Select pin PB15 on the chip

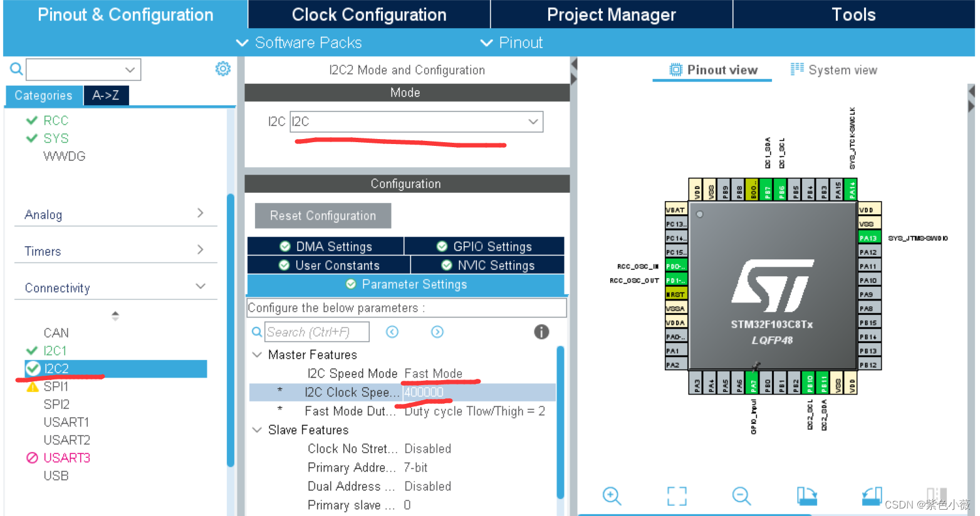point(869,322)
